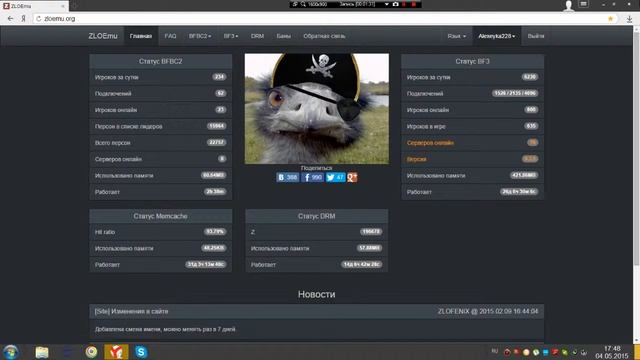
Task: Open the DRM nav item
Action: point(257,36)
